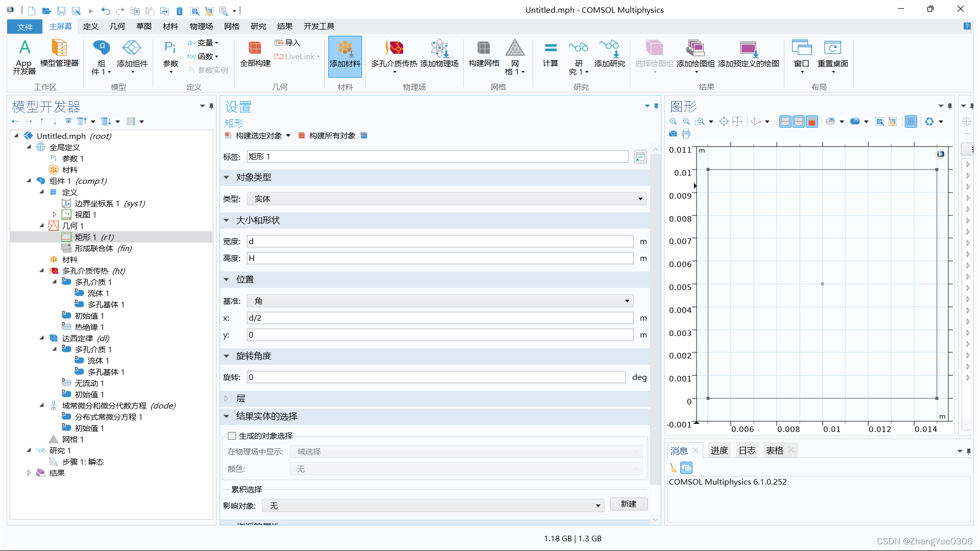Expand the 结果 tree node

coord(29,473)
